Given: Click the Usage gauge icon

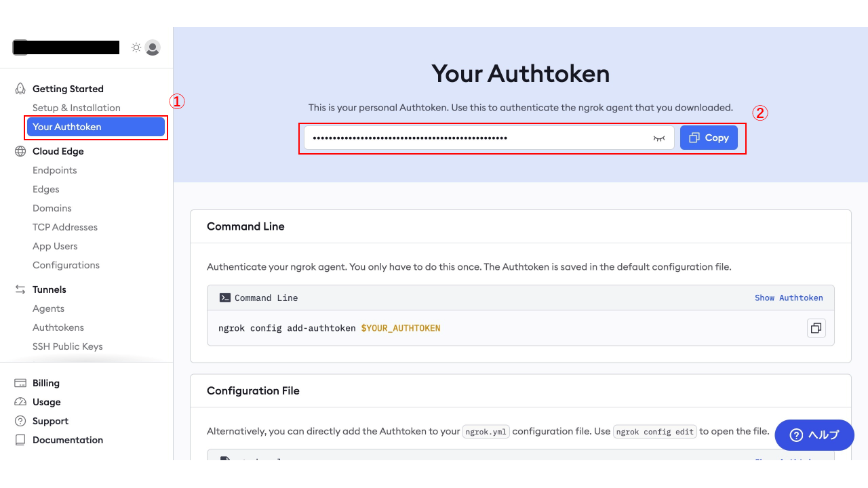Looking at the screenshot, I should click(x=20, y=402).
